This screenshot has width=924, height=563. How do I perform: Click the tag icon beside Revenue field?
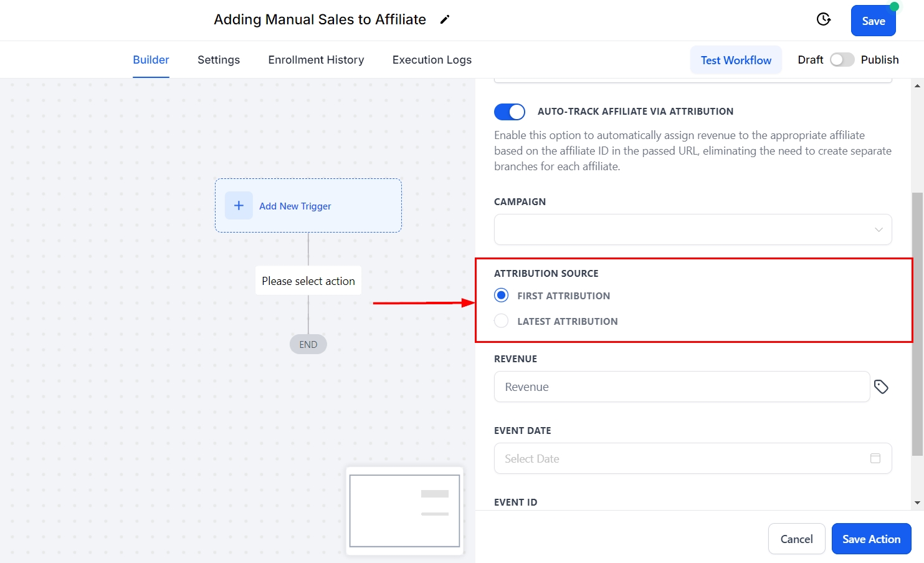[881, 387]
